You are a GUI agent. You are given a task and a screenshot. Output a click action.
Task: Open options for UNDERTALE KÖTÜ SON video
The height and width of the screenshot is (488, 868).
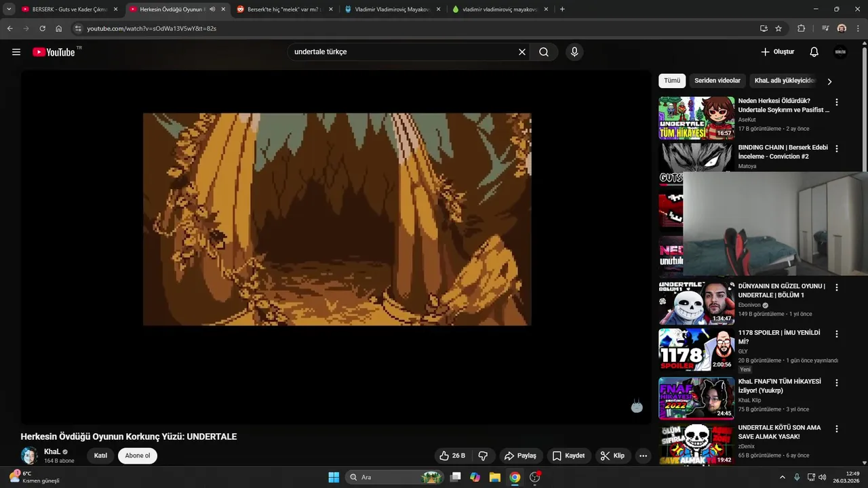tap(837, 429)
